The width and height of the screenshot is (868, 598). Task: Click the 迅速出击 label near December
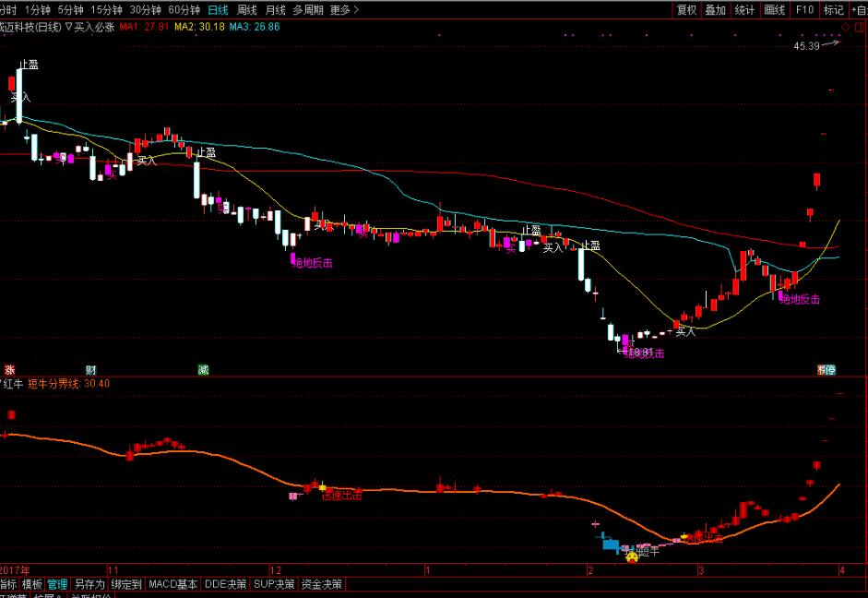(x=341, y=495)
